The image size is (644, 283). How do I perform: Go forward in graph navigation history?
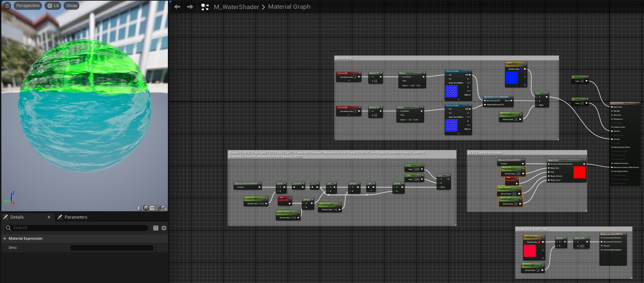click(190, 7)
